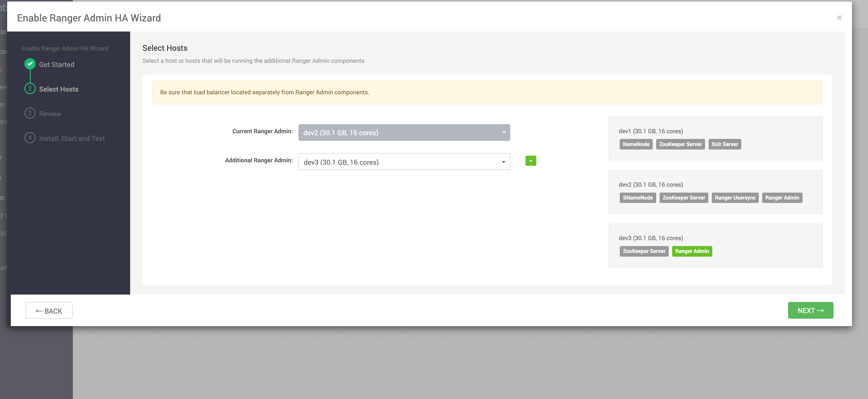Open the Install, Start and Test step
This screenshot has height=399, width=868.
(72, 138)
